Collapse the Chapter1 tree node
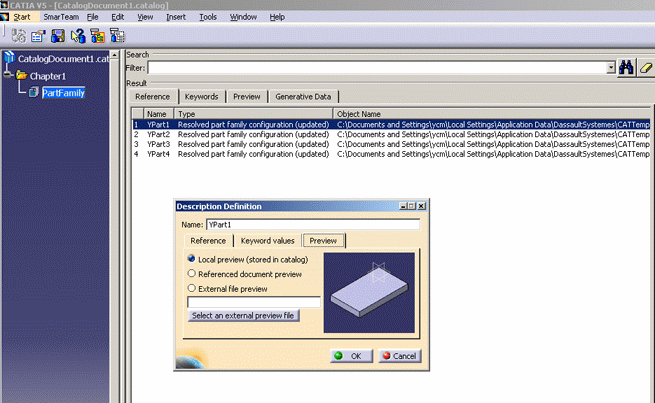Screen dimensions: 655x403 (x=7, y=75)
